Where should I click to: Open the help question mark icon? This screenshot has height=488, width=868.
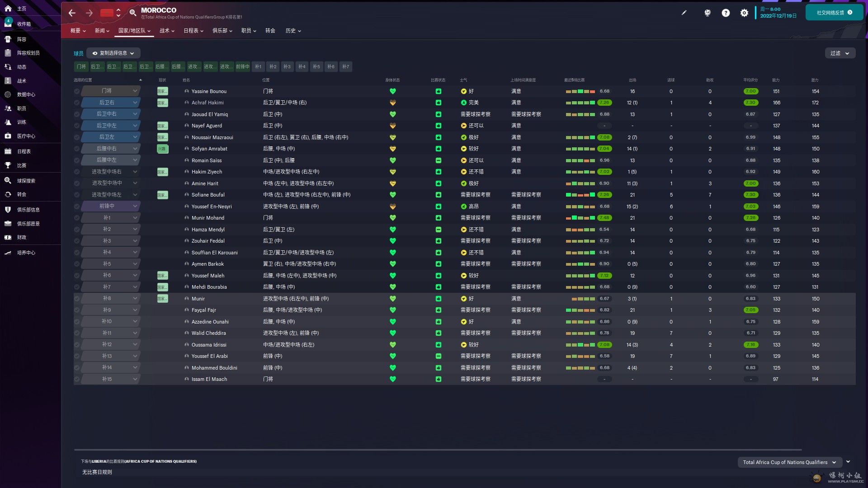pyautogui.click(x=726, y=13)
